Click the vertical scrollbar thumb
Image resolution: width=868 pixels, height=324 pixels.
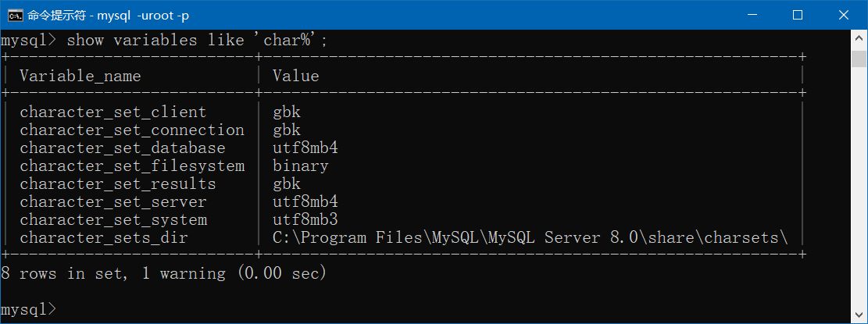pos(859,59)
